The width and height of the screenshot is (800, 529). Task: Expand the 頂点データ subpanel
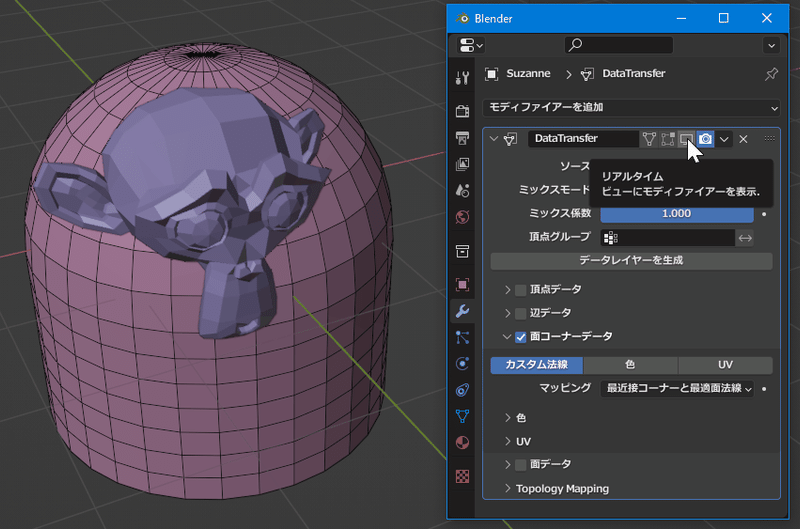click(507, 290)
